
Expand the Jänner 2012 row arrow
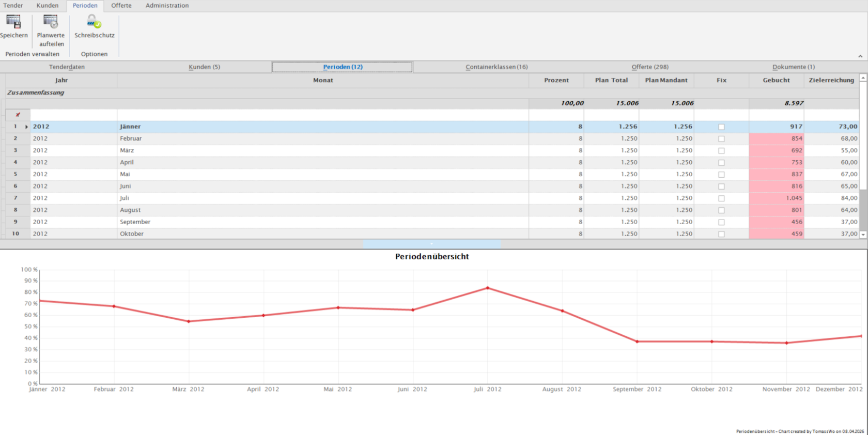tap(26, 127)
